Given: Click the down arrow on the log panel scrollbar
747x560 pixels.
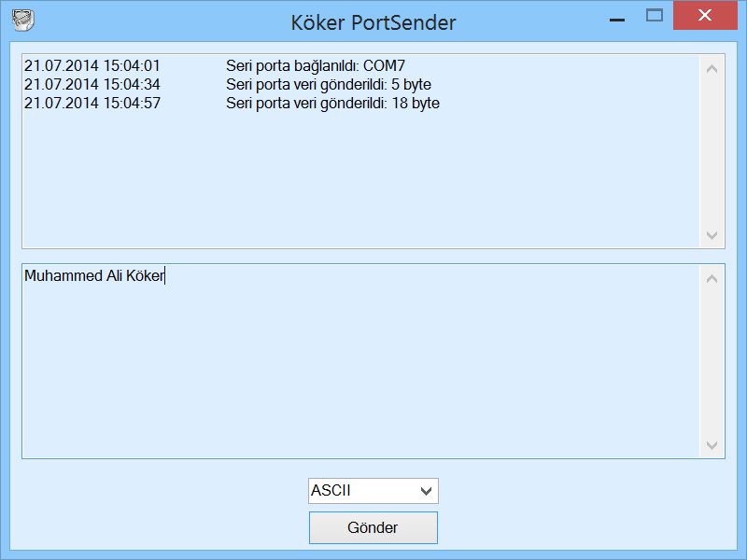Looking at the screenshot, I should (712, 234).
